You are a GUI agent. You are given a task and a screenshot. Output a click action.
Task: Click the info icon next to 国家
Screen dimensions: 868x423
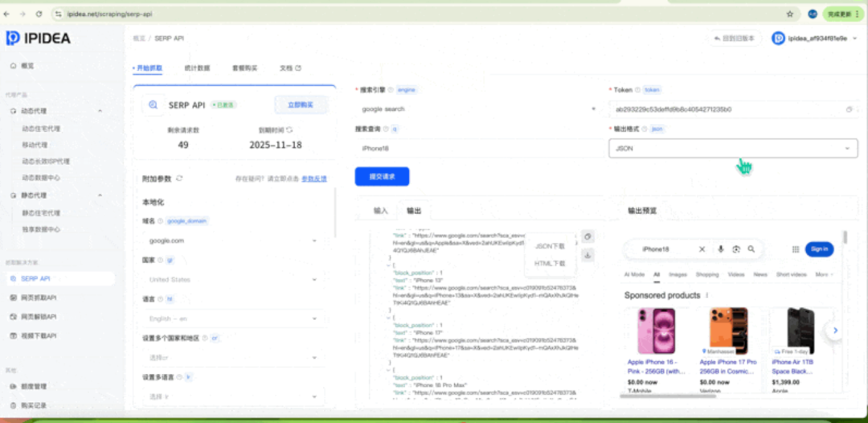[x=160, y=260]
